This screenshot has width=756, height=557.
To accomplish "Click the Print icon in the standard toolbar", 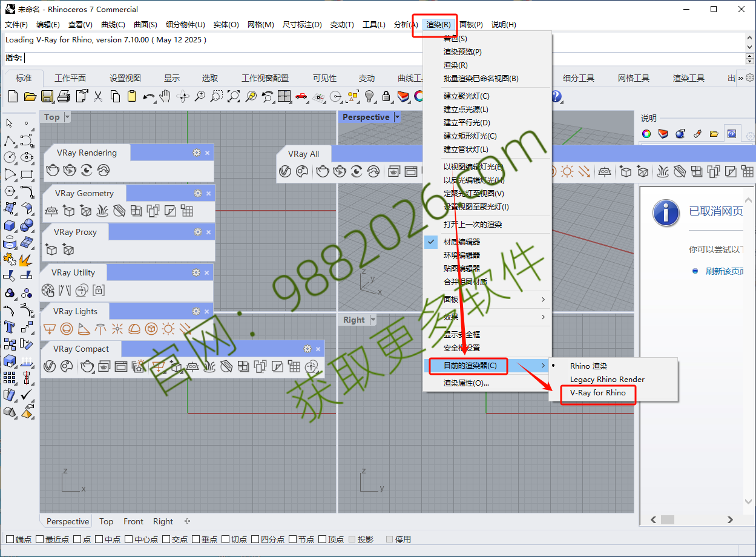I will 64,96.
